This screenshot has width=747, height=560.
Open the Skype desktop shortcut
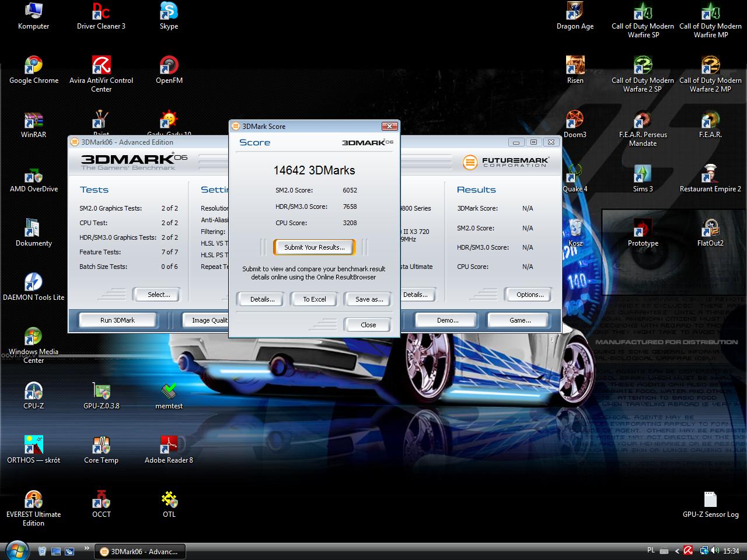(169, 16)
